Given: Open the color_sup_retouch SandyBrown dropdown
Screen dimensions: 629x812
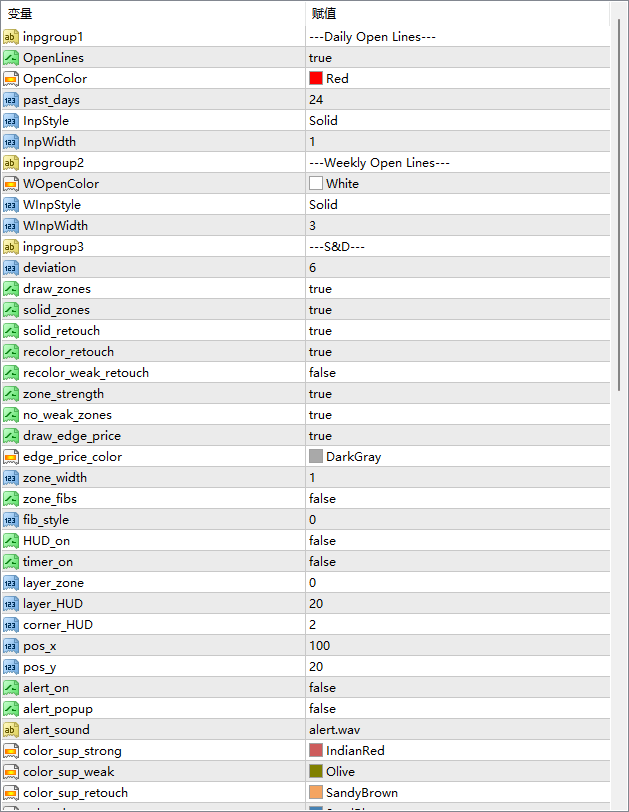Looking at the screenshot, I should point(458,793).
